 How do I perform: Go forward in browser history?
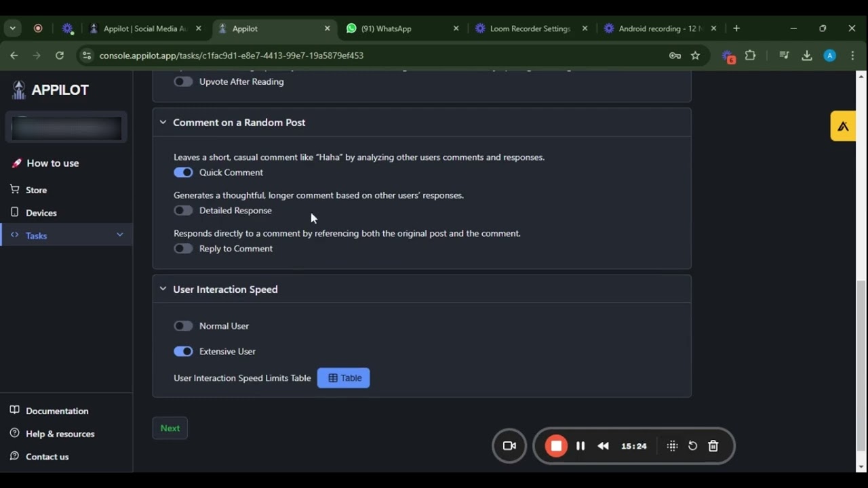click(37, 56)
